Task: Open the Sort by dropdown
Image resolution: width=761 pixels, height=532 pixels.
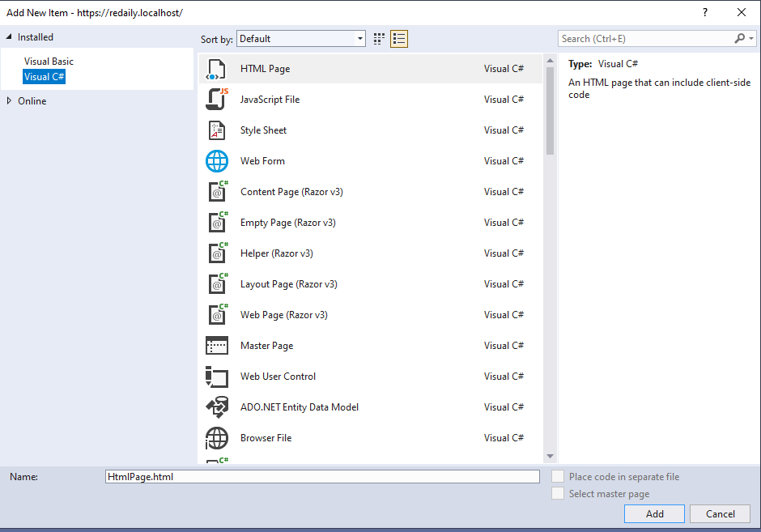Action: click(x=301, y=39)
